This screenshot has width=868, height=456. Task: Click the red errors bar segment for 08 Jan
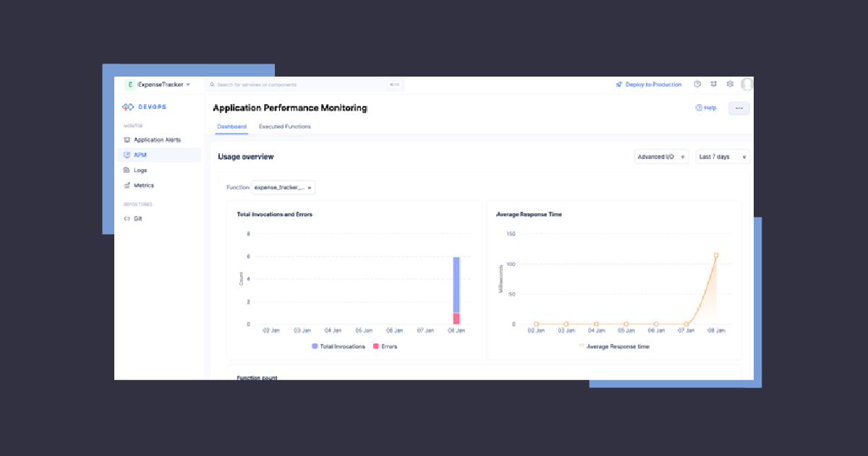456,319
